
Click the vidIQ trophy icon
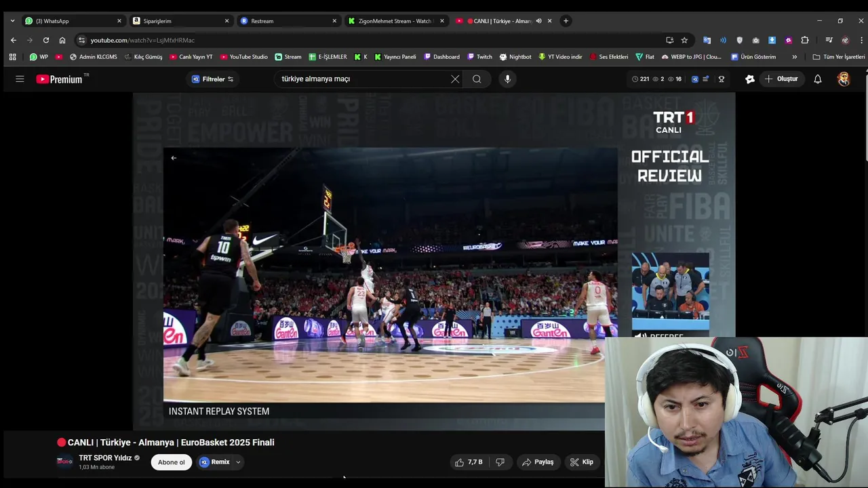[722, 79]
